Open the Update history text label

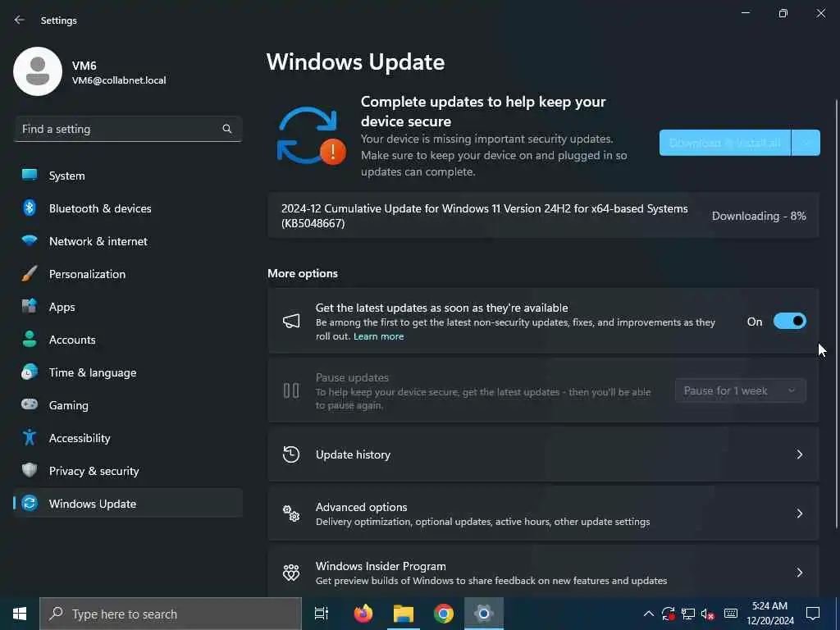coord(353,454)
